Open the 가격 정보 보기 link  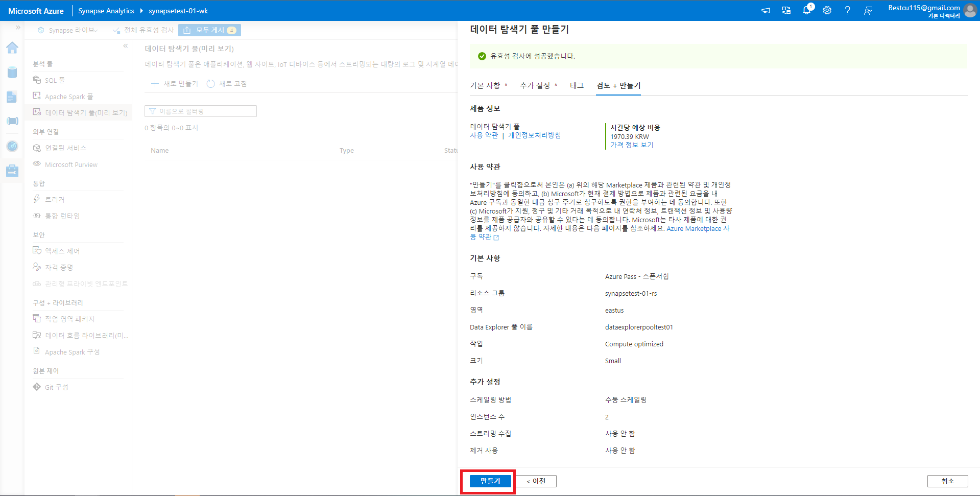coord(632,145)
